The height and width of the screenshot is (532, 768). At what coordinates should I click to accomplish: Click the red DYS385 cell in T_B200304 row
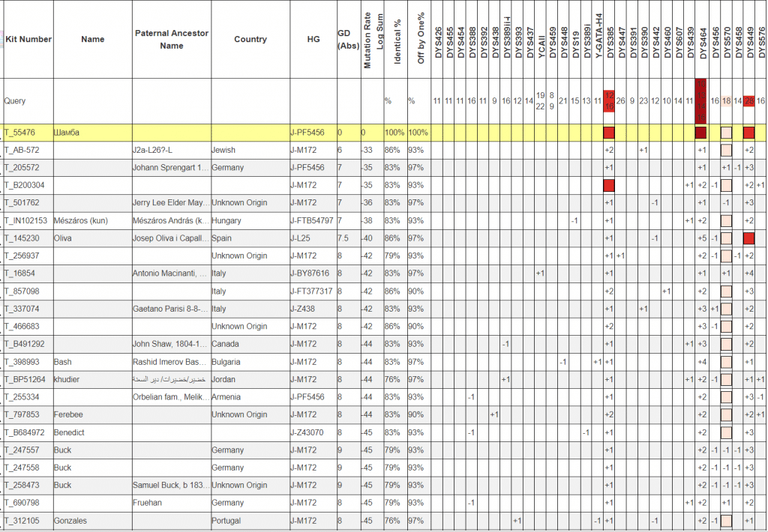click(x=609, y=185)
